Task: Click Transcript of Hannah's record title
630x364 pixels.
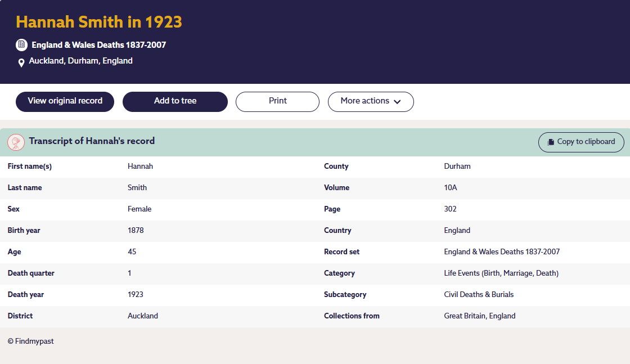Action: click(x=92, y=141)
